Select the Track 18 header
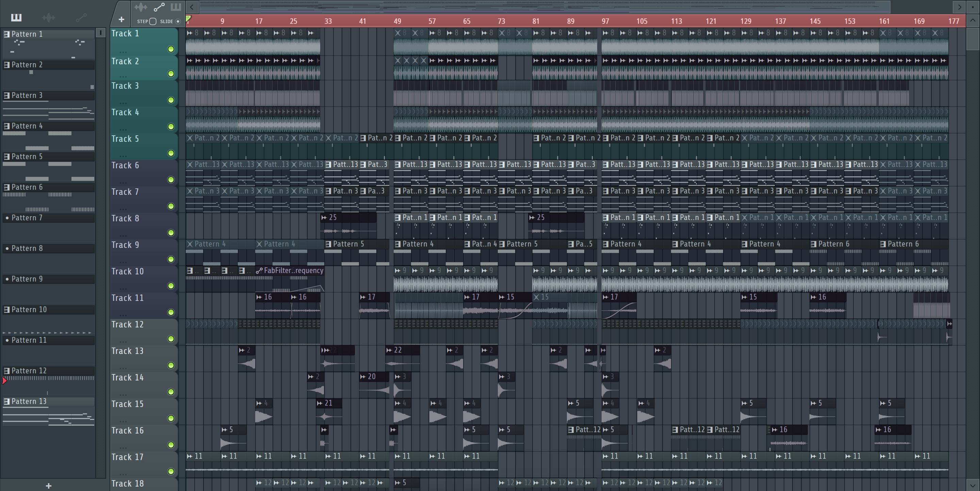980x491 pixels. click(144, 485)
